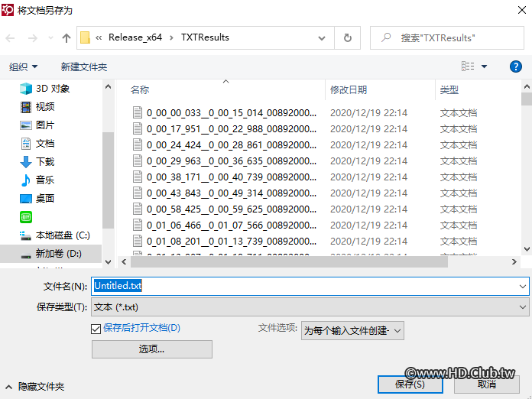Screen dimensions: 532x399
Task: Click 取消 button
Action: [x=487, y=384]
